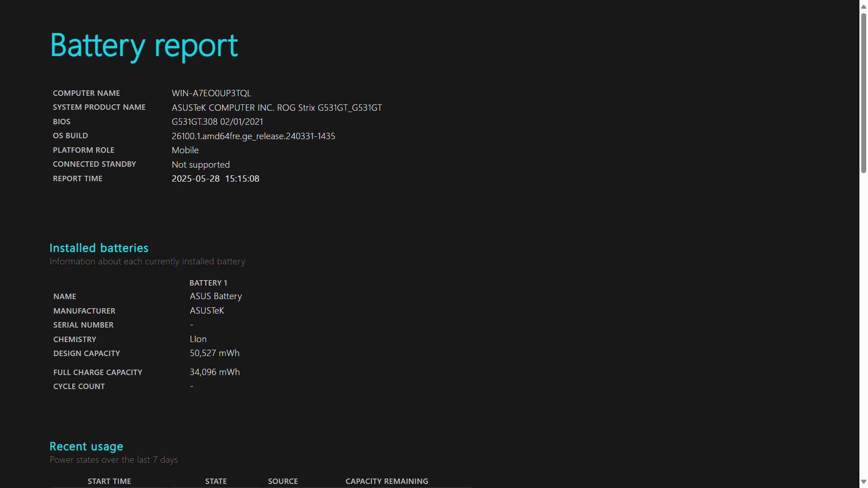Screen dimensions: 868x488
Task: Click computer name WIN-A7EO0UP3TQL
Action: [211, 93]
